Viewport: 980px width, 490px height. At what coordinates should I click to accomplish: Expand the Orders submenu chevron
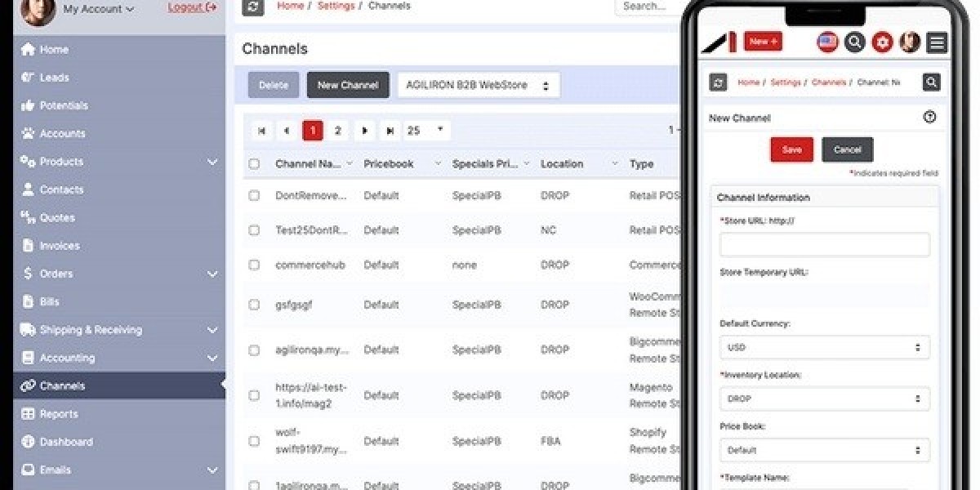[212, 274]
